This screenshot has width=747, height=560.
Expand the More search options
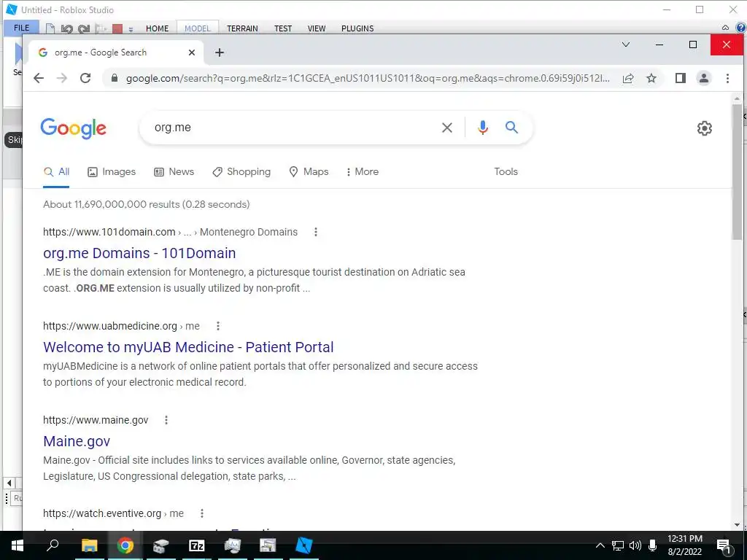[363, 172]
